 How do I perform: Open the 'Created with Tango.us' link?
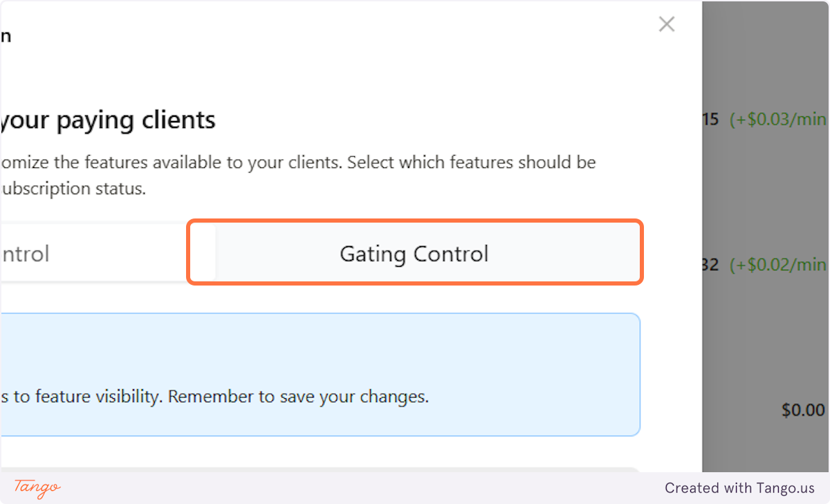739,487
